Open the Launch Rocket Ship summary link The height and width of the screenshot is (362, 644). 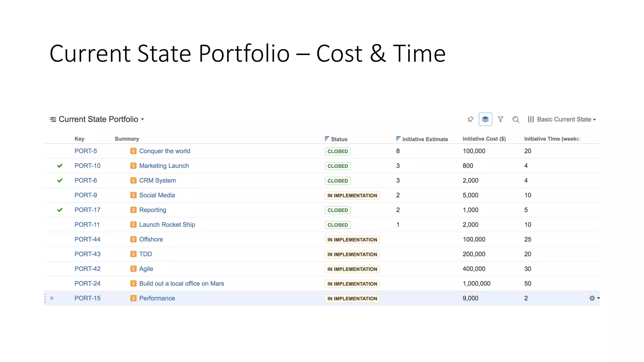[167, 225]
